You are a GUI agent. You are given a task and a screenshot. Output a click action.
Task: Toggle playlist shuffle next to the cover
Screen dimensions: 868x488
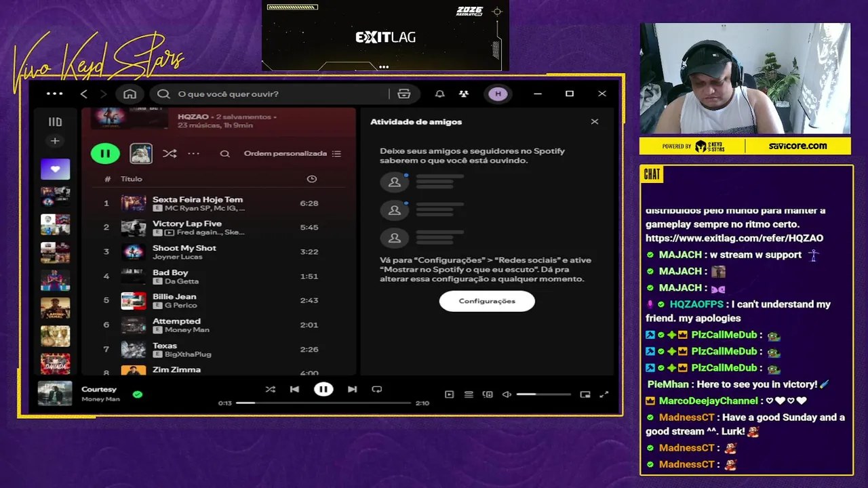point(170,154)
